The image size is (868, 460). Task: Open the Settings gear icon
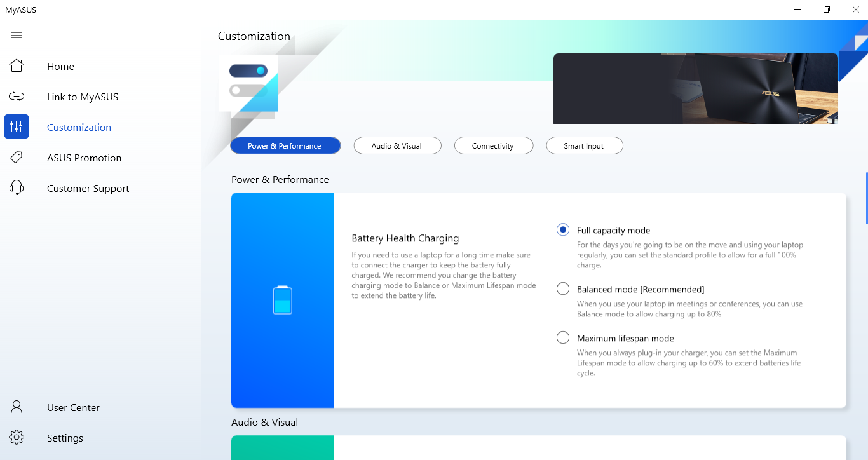coord(17,438)
